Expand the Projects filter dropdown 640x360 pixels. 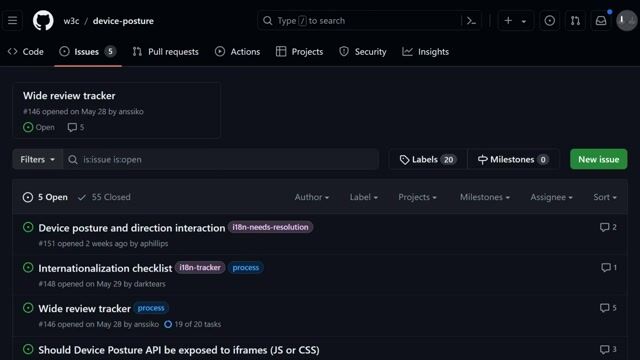[x=418, y=197]
